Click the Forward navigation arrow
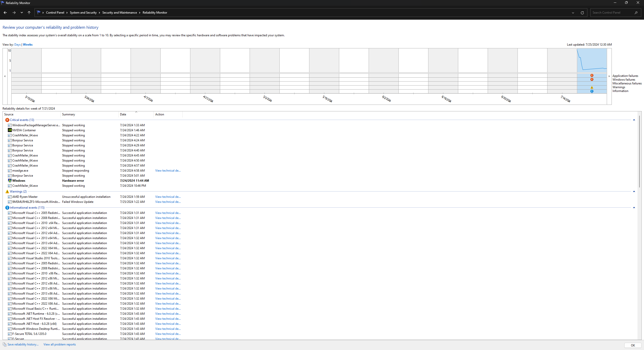The image size is (644, 350). 14,13
